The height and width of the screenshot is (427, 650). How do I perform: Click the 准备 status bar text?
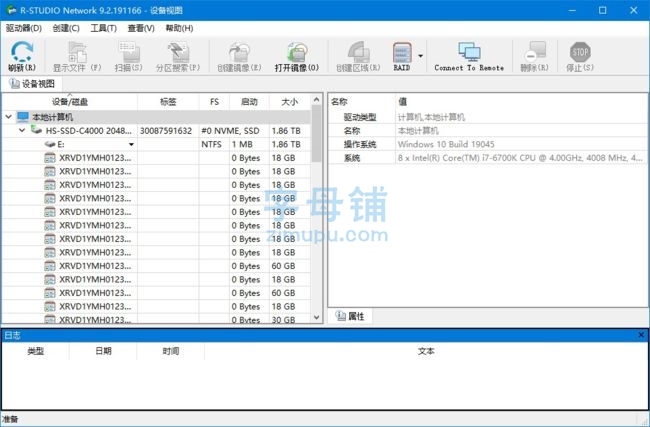(10, 420)
